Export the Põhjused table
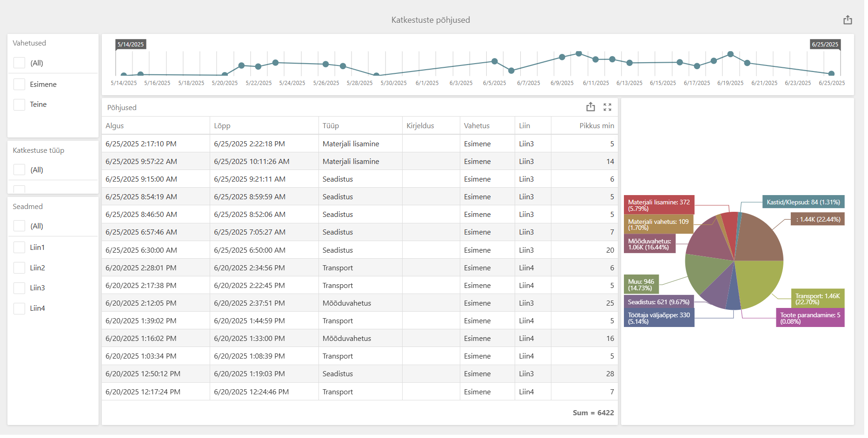Viewport: 868px width, 438px height. point(590,107)
